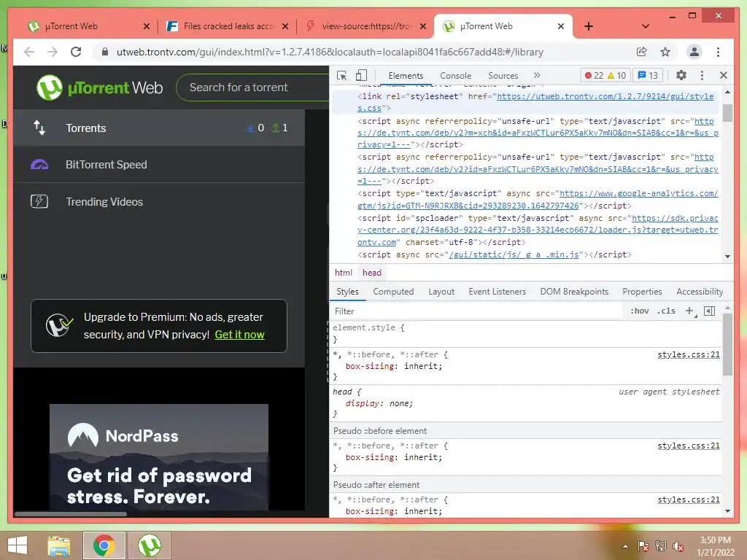Viewport: 747px width, 560px height.
Task: Switch to the Styles pane tab
Action: point(347,292)
